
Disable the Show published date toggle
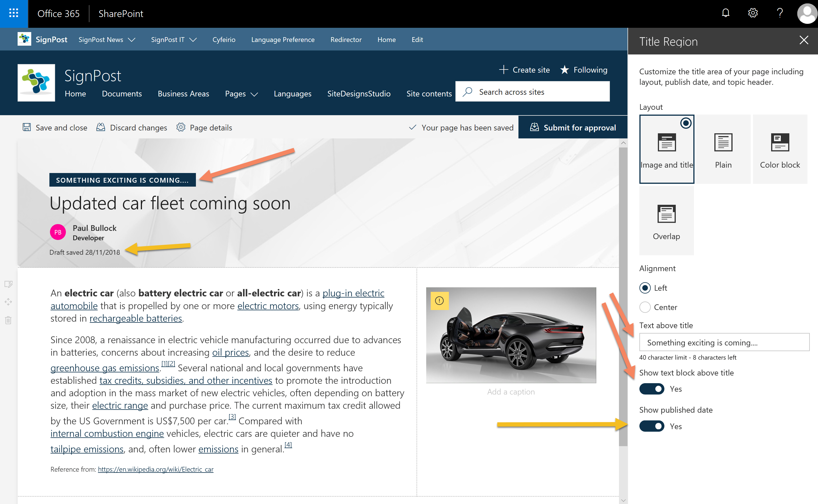651,426
